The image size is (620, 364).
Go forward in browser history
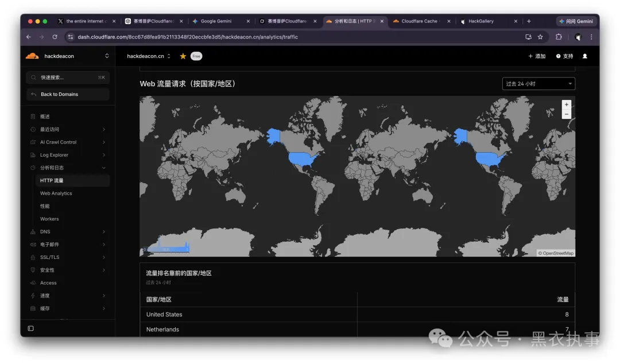[x=41, y=37]
